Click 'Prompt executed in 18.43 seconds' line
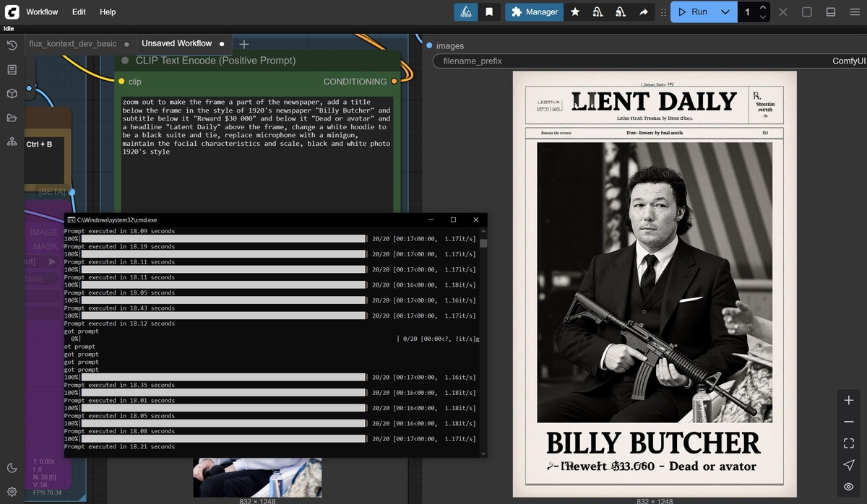This screenshot has width=867, height=504. coord(119,308)
